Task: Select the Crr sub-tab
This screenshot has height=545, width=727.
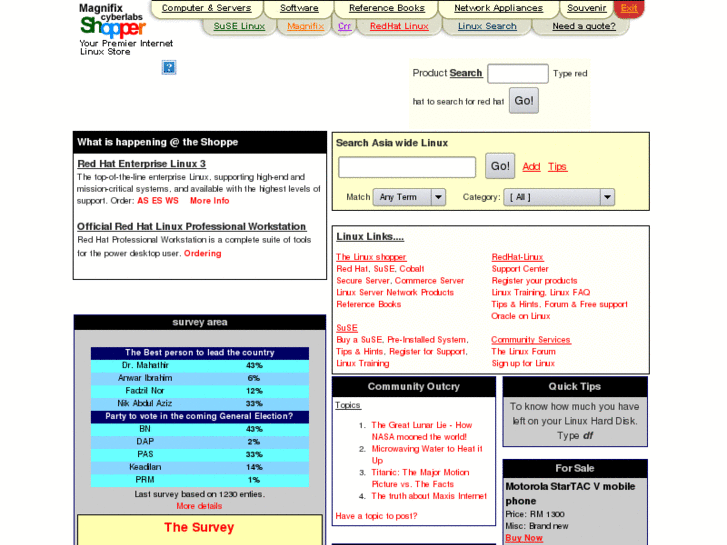Action: tap(344, 26)
